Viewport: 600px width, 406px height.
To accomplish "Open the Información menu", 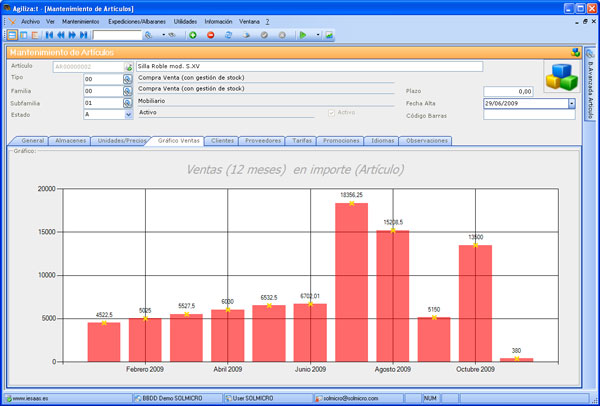I will pyautogui.click(x=218, y=22).
